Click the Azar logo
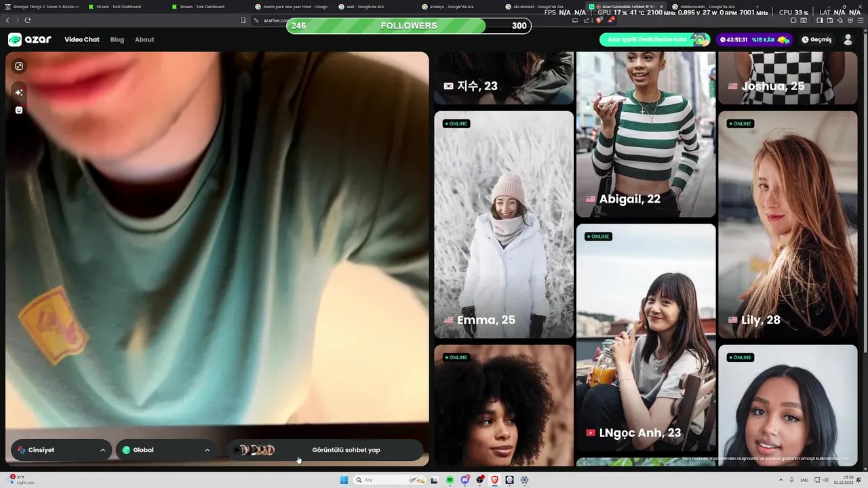The image size is (868, 488). (x=30, y=39)
